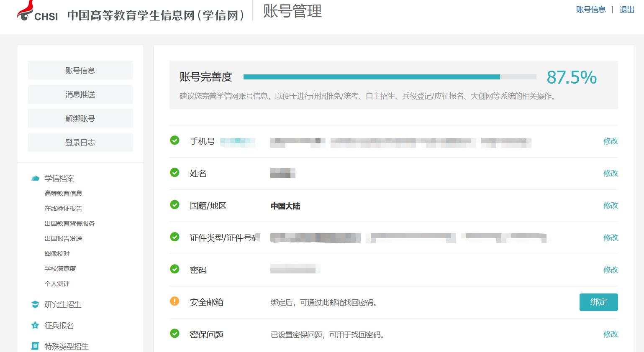This screenshot has width=644, height=352.
Task: Click the 学信档案 cloud icon
Action: click(x=34, y=178)
